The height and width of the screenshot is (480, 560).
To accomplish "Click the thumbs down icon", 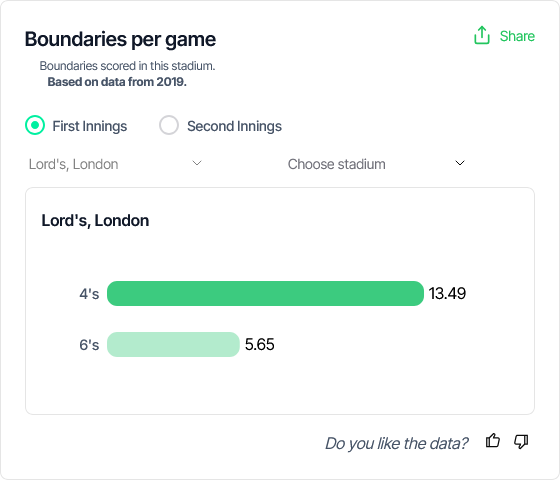I will [x=521, y=442].
